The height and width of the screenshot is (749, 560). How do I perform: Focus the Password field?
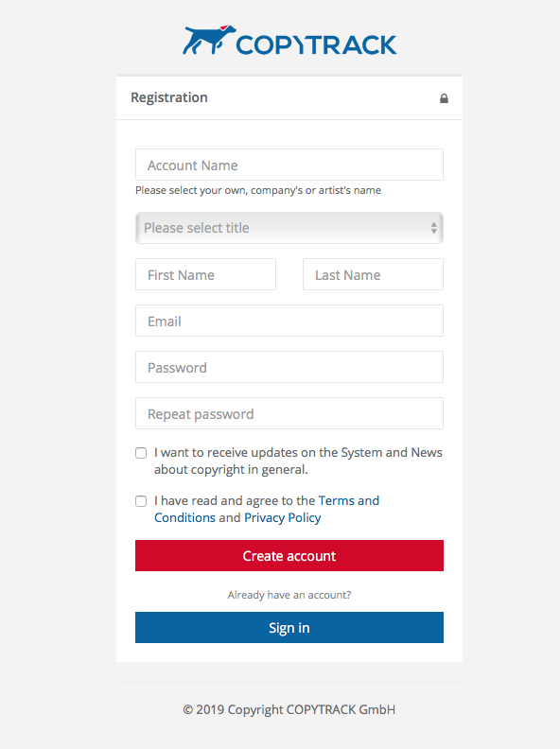[289, 367]
